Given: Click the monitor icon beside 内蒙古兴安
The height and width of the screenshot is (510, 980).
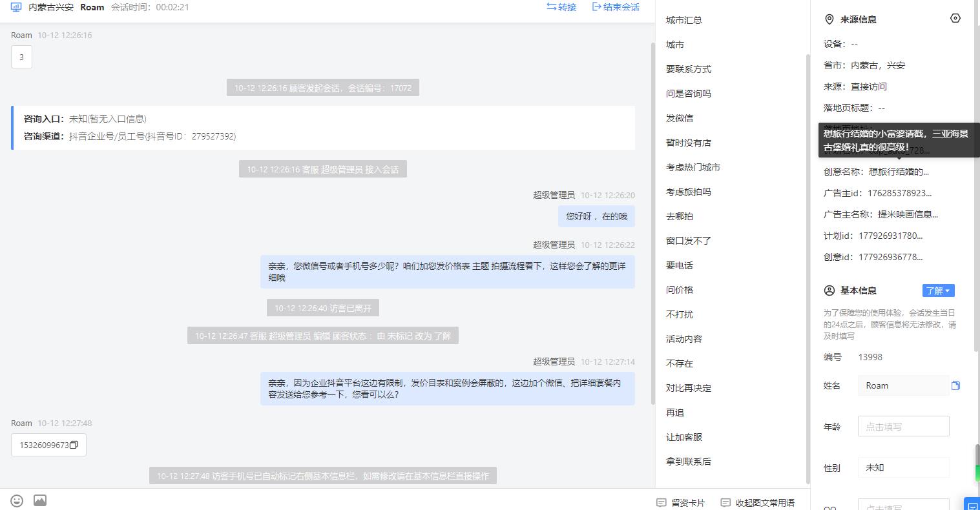Looking at the screenshot, I should (16, 7).
